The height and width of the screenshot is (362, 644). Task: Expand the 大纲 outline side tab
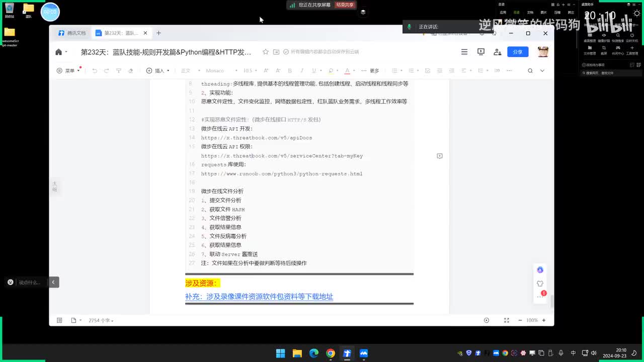pos(54,187)
